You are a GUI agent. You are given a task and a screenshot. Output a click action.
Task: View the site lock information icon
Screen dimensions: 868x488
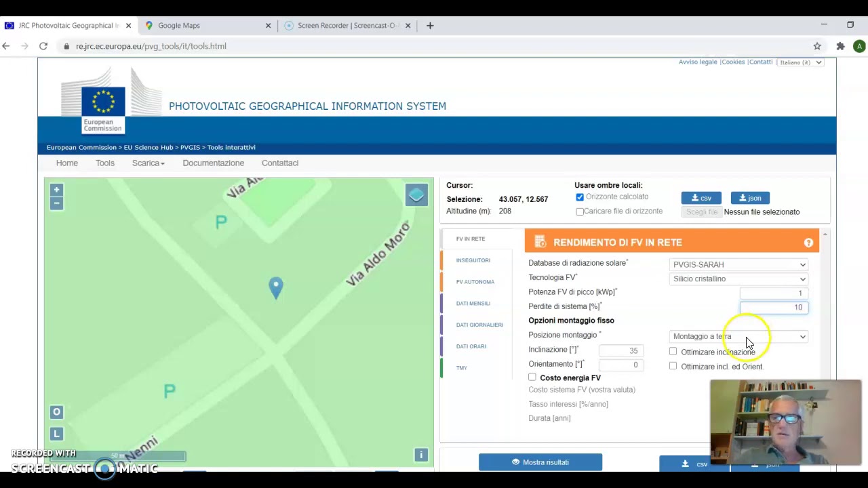coord(66,46)
